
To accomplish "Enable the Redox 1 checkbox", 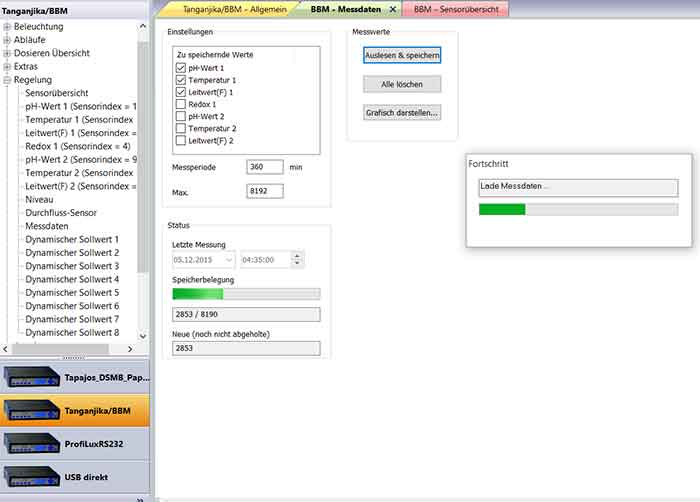I will click(180, 104).
